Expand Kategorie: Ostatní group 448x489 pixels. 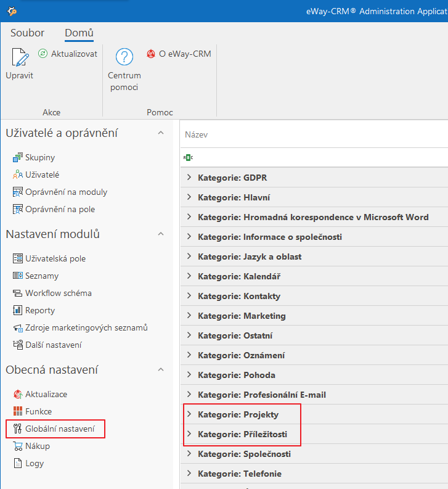point(189,335)
